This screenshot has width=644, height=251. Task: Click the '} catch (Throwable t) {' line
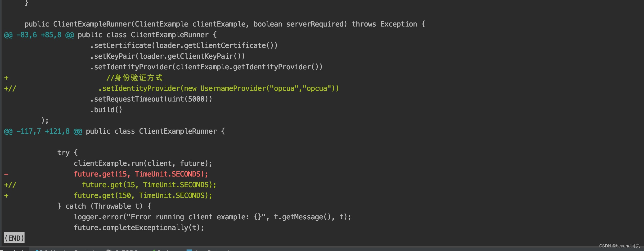click(x=104, y=206)
